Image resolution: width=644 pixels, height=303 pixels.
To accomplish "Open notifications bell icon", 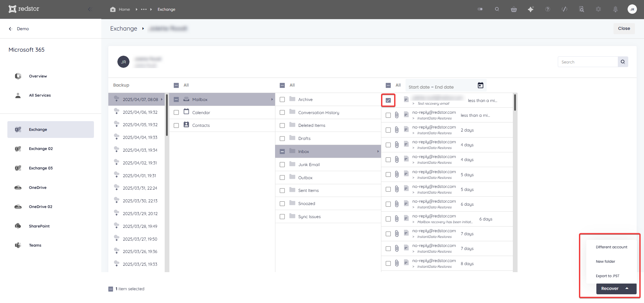I will (x=615, y=9).
